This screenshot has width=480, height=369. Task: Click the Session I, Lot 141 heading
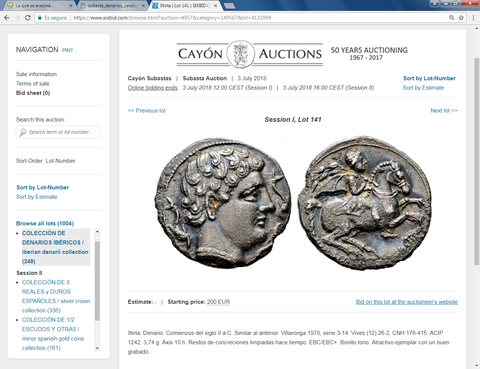click(x=293, y=120)
